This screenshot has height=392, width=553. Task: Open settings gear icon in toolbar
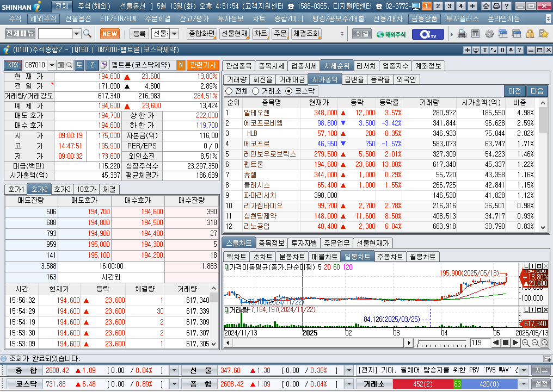tap(489, 34)
